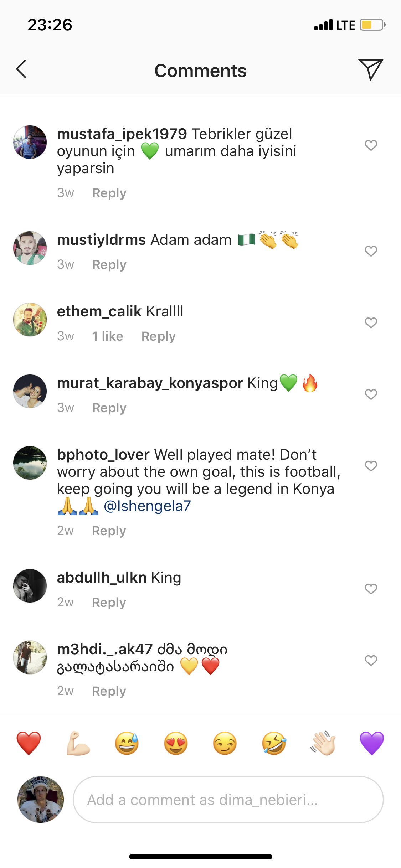Screen dimensions: 401x868
Task: Insert the rolling laughing quick emoji
Action: 274,743
